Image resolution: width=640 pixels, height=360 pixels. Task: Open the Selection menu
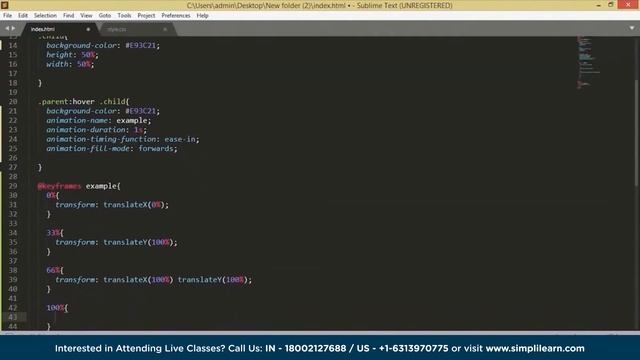click(45, 16)
